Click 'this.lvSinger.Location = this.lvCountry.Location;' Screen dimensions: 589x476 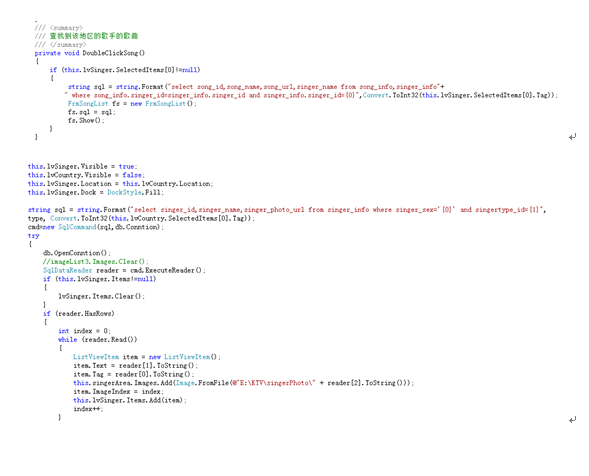point(121,184)
